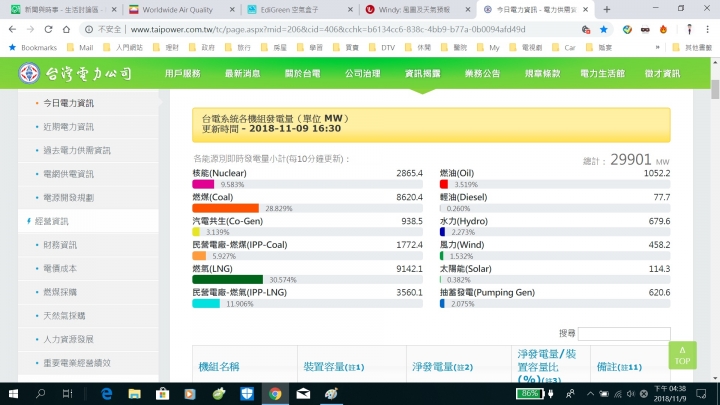Open 用戶服務 navigation menu

point(183,73)
